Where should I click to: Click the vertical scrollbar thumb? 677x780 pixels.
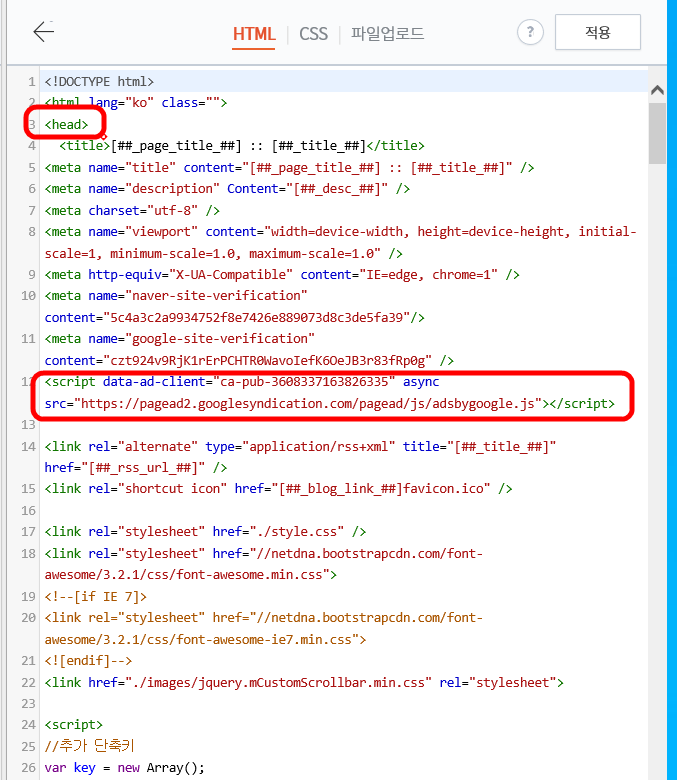click(x=657, y=133)
